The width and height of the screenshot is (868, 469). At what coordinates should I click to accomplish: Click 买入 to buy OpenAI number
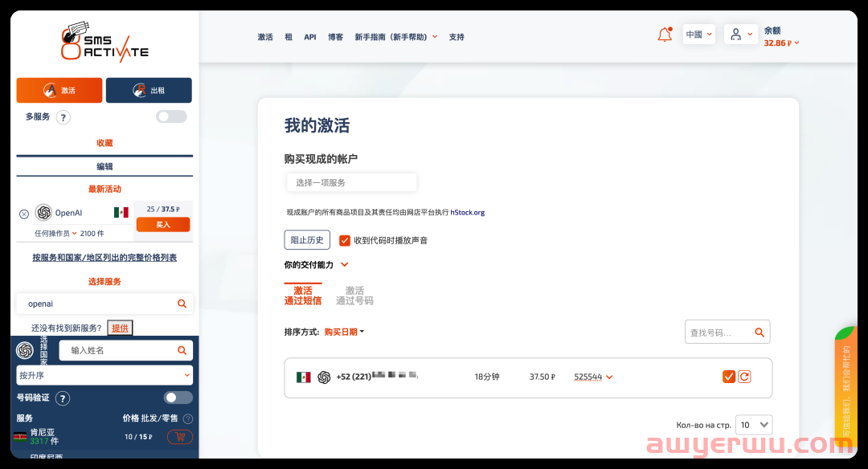pyautogui.click(x=163, y=225)
